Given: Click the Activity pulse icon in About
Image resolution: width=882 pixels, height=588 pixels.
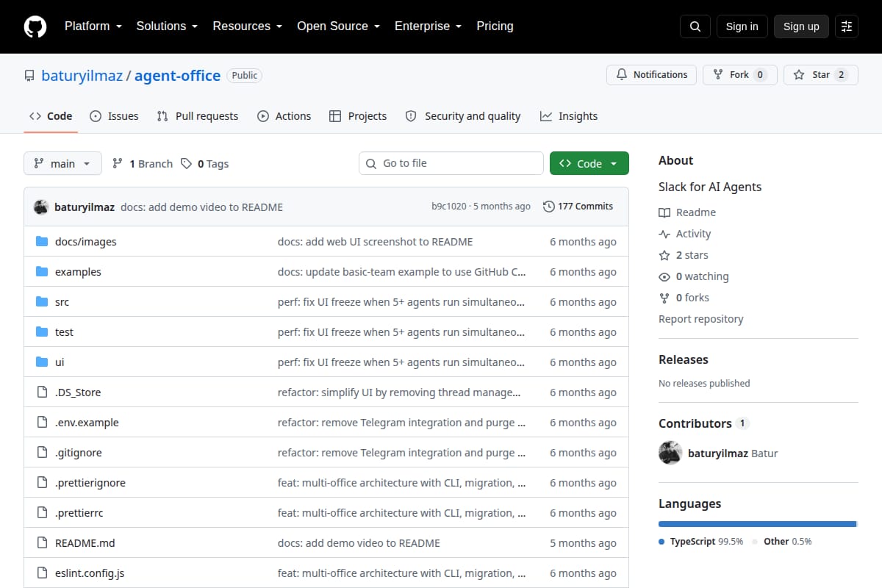Looking at the screenshot, I should pos(664,234).
